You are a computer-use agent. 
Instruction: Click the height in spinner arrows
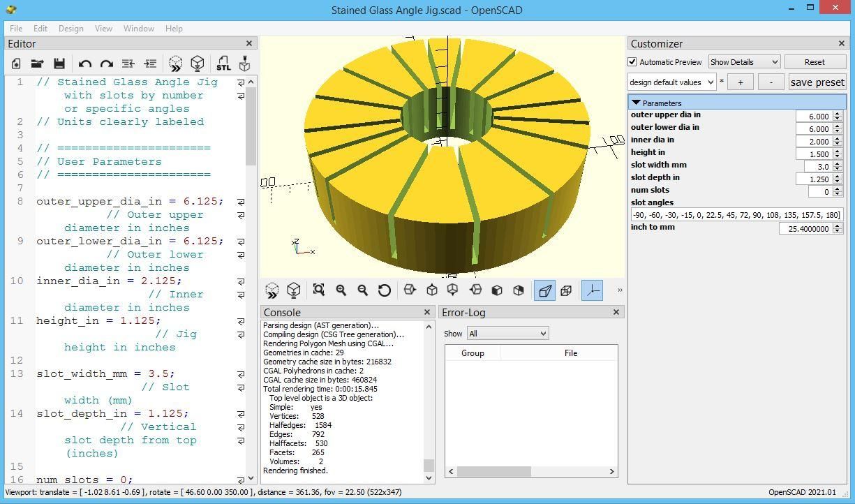(x=838, y=154)
